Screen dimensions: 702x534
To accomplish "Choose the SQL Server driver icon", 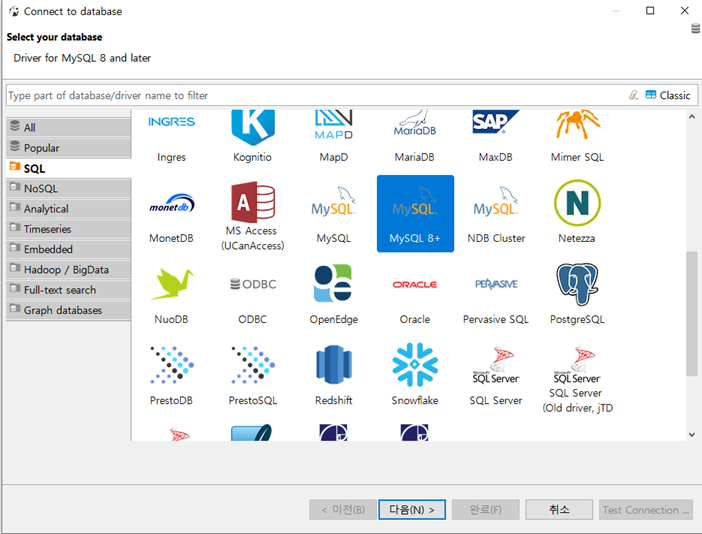I will (x=496, y=375).
